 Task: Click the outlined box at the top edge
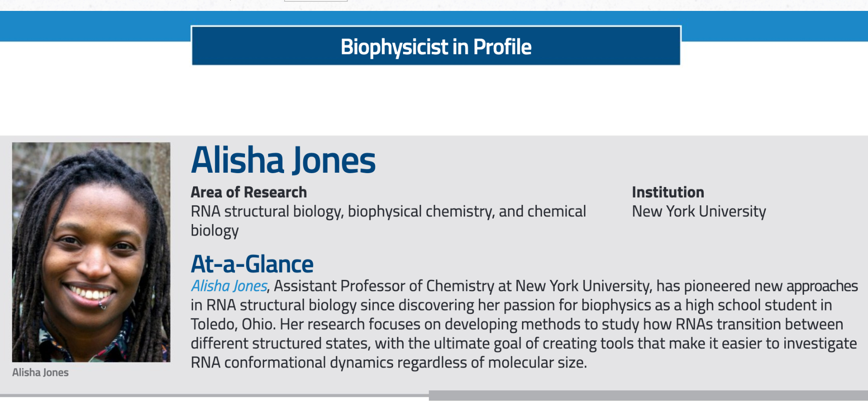[315, 1]
